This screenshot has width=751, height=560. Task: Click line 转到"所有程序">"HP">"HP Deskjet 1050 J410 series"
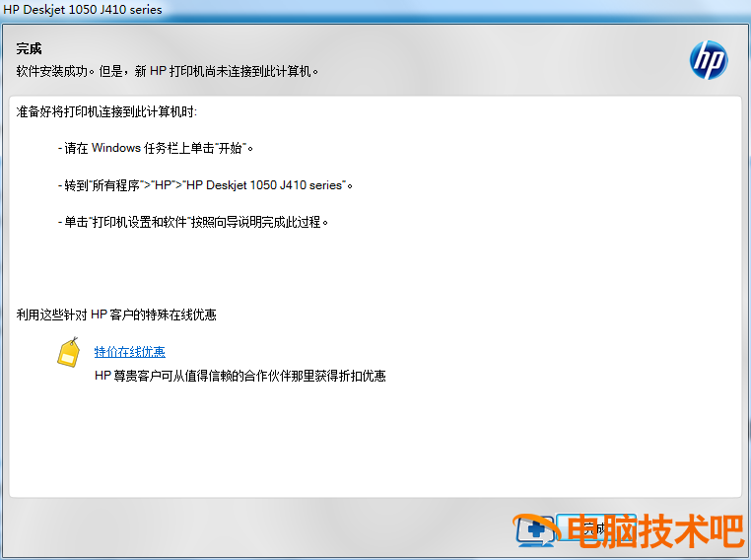tap(205, 185)
